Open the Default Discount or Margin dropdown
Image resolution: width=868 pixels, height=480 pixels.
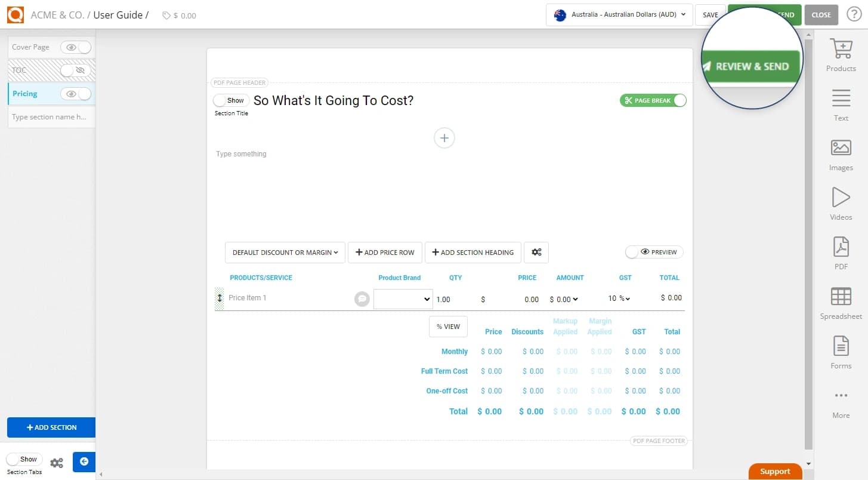[285, 252]
